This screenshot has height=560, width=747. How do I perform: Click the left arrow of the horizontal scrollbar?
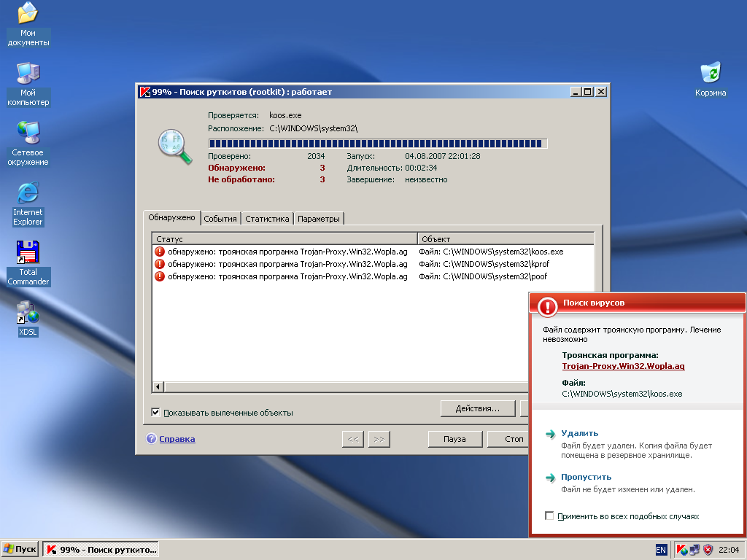pyautogui.click(x=158, y=386)
